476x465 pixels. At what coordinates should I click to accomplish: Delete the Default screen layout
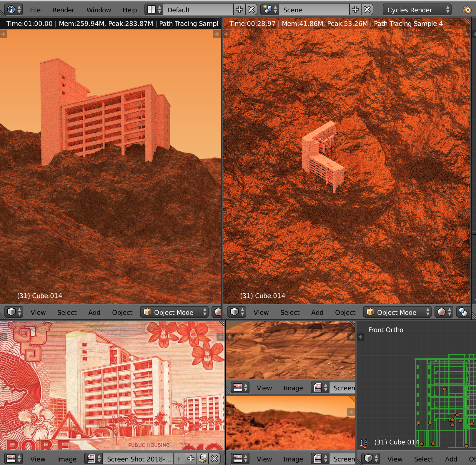[x=251, y=10]
